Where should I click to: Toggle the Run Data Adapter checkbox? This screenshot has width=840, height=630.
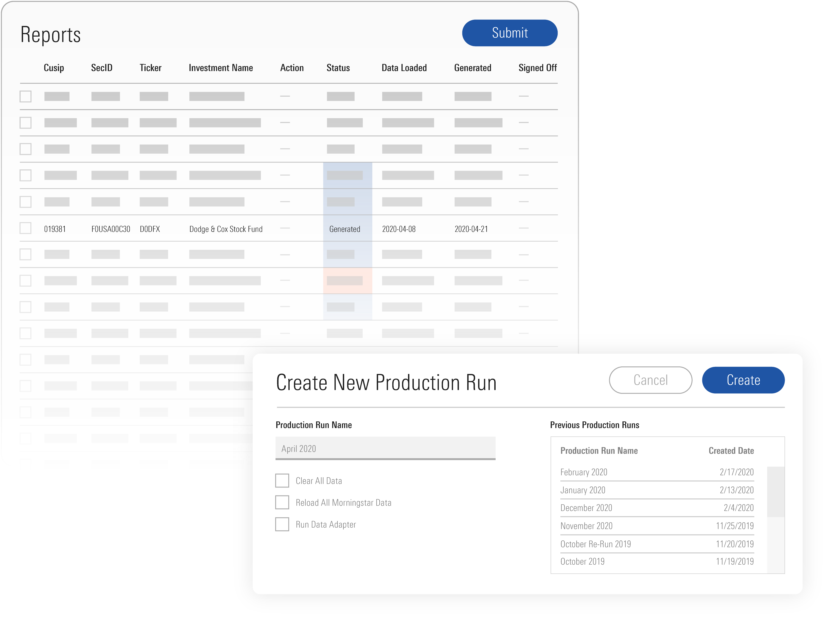pyautogui.click(x=282, y=524)
